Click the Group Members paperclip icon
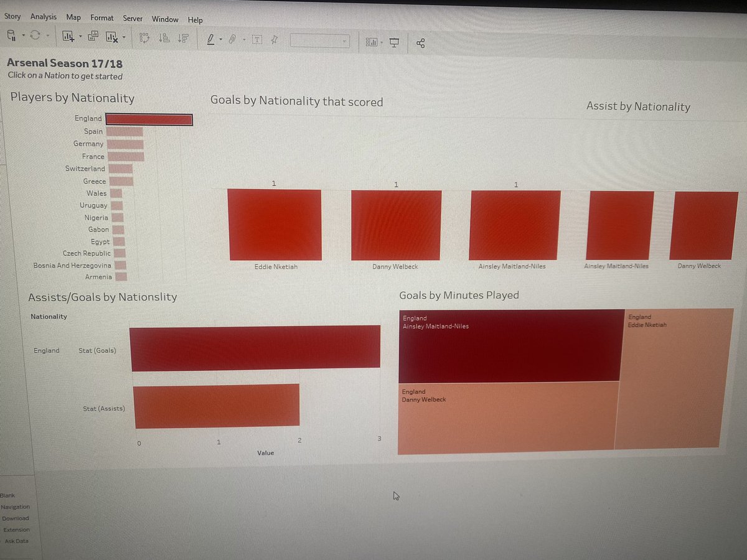Viewport: 747px width, 560px height. click(232, 39)
